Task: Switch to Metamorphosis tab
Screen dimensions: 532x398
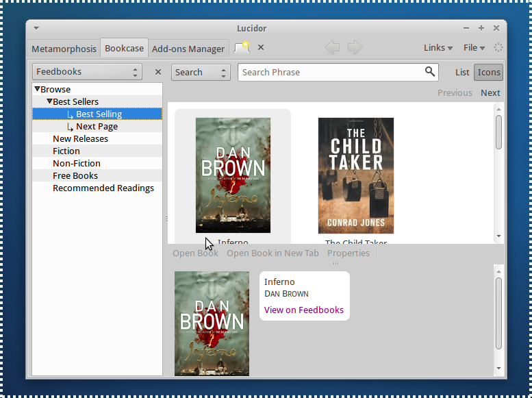Action: click(x=64, y=49)
